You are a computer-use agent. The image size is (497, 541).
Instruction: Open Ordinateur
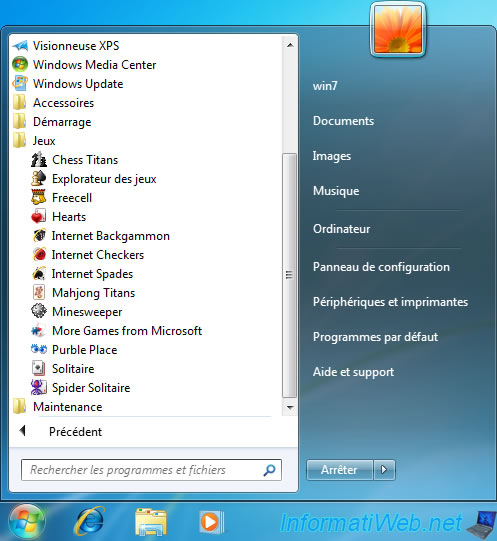pos(341,229)
